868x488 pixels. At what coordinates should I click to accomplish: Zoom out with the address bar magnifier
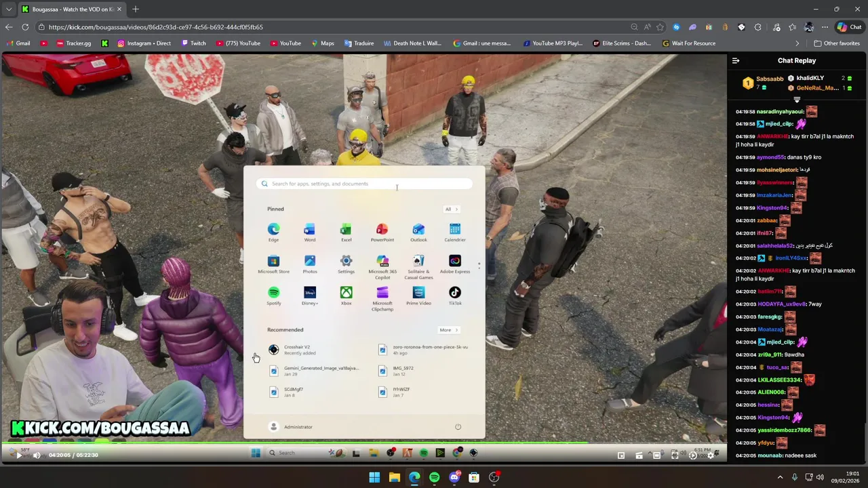[634, 27]
